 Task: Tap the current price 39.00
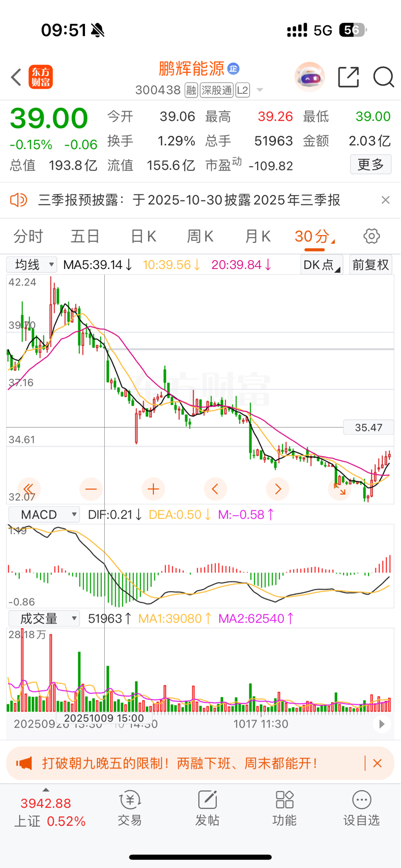49,118
